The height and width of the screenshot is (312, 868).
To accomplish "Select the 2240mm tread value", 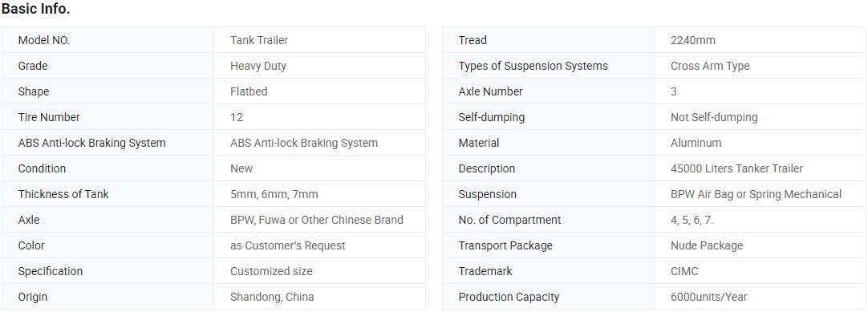I will (693, 40).
